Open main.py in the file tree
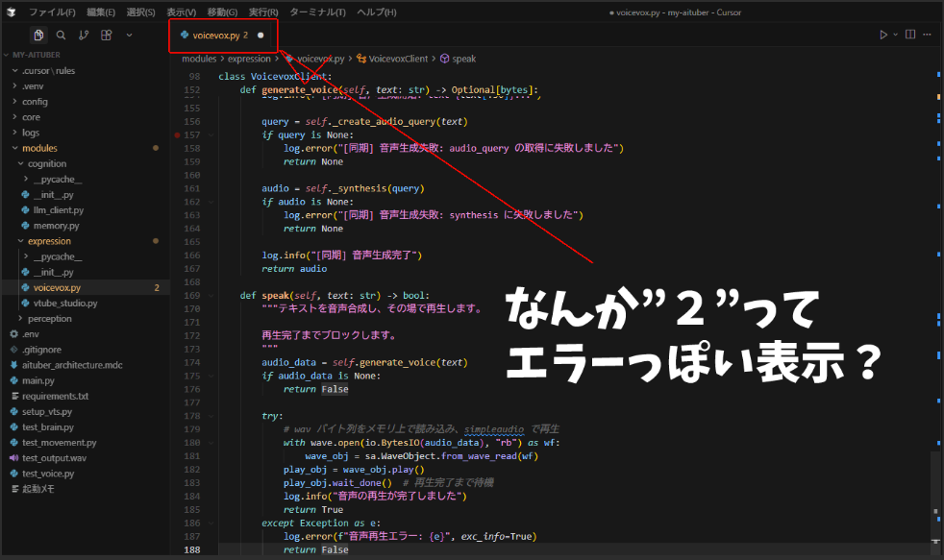The height and width of the screenshot is (560, 944). click(38, 380)
